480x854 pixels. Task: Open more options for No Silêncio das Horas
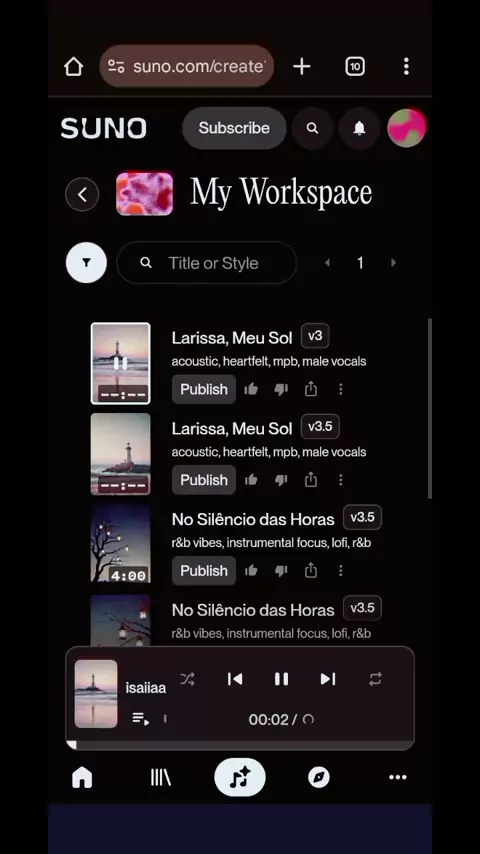coord(341,570)
